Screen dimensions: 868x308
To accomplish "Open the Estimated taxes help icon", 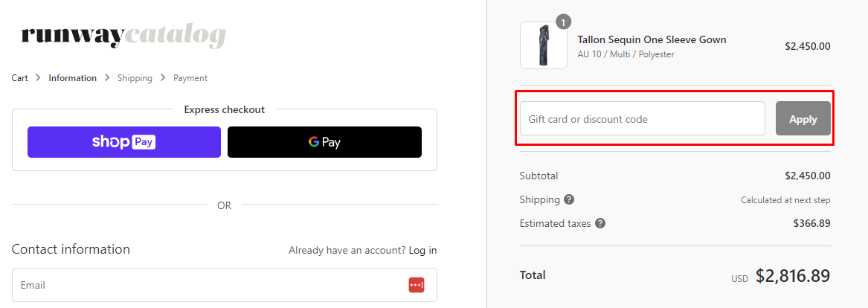I will tap(600, 223).
